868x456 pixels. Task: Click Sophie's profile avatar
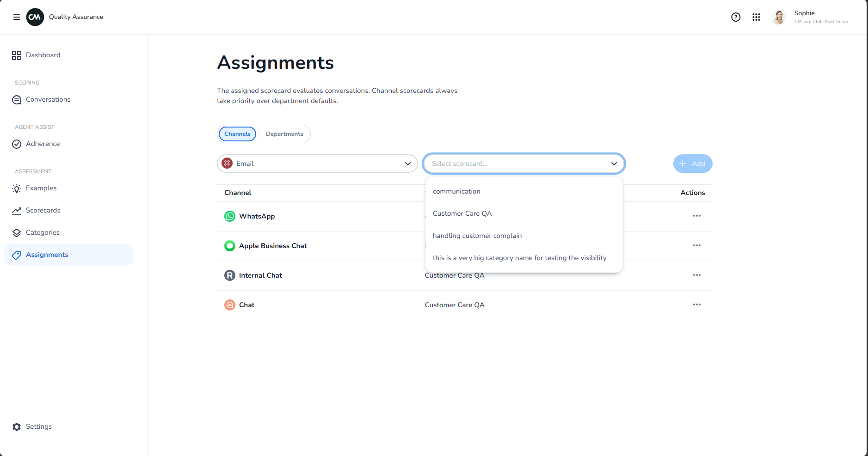coord(779,17)
